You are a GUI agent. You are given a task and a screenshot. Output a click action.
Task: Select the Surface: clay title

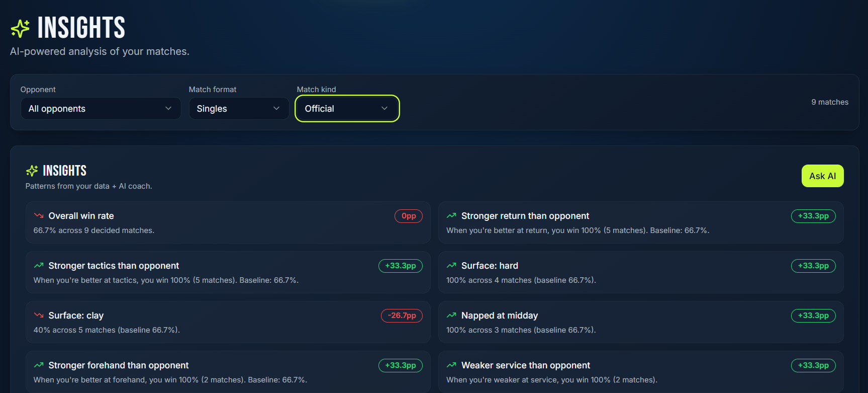click(76, 316)
